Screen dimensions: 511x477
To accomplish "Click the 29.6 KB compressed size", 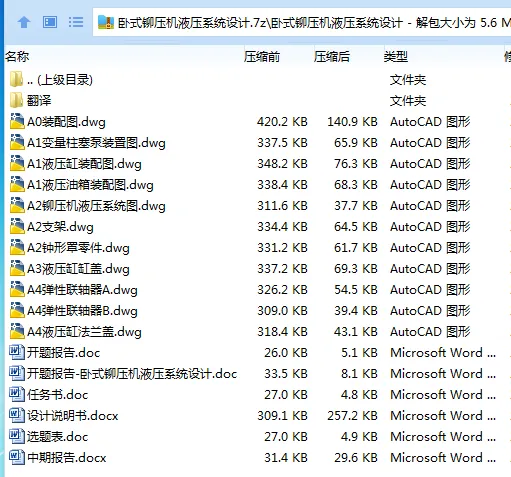I will pos(356,458).
